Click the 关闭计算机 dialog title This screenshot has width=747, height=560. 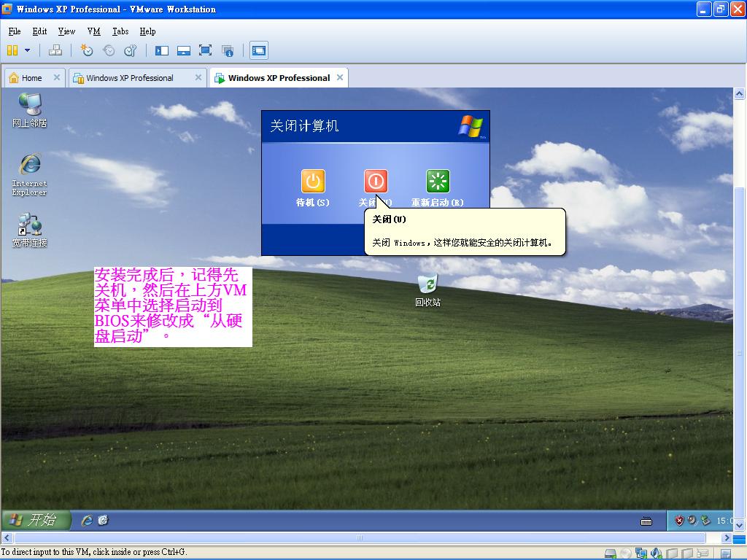click(304, 125)
